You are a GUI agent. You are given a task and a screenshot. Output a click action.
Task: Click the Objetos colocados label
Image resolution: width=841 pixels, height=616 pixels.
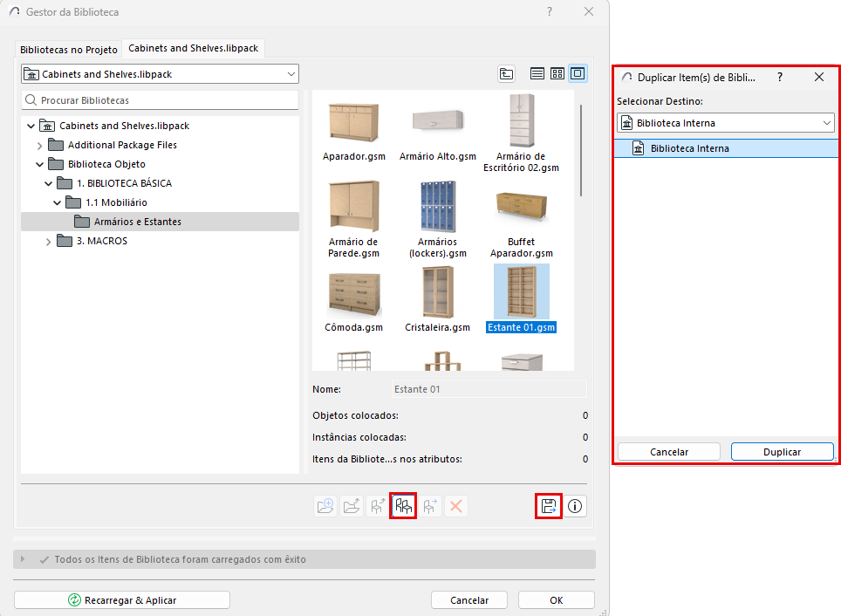[355, 415]
